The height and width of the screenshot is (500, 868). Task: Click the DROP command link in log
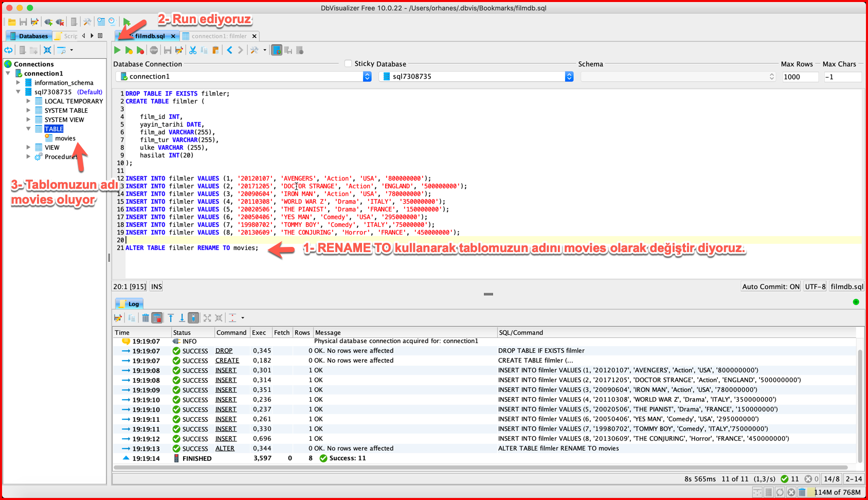coord(224,351)
